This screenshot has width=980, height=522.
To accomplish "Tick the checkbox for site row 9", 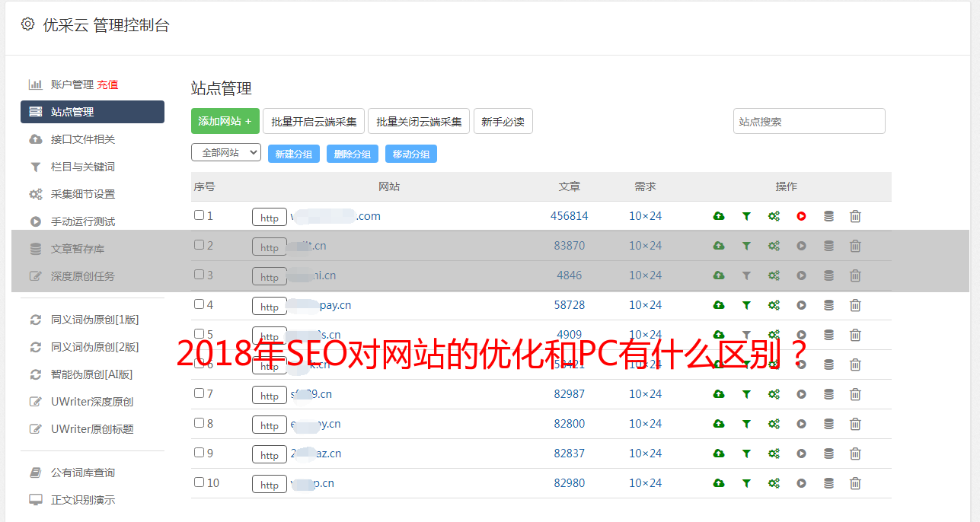I will coord(199,453).
